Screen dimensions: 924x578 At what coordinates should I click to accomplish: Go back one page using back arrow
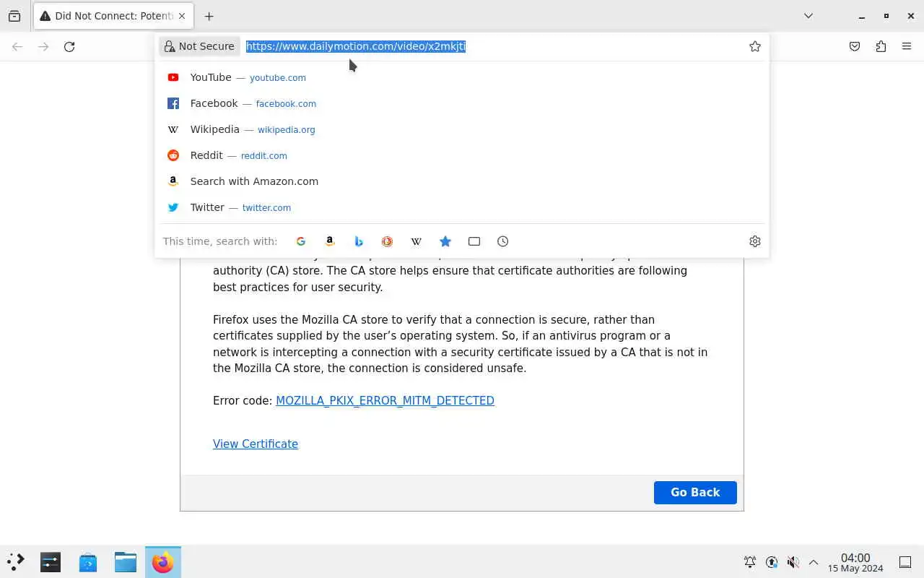click(x=17, y=46)
